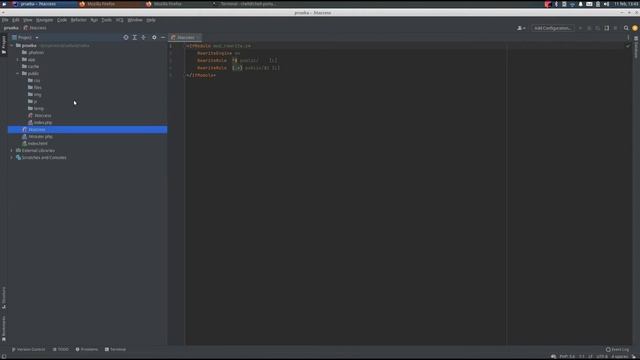Image resolution: width=640 pixels, height=360 pixels.
Task: Click the orange IDE updates icon top right
Action: point(635,28)
